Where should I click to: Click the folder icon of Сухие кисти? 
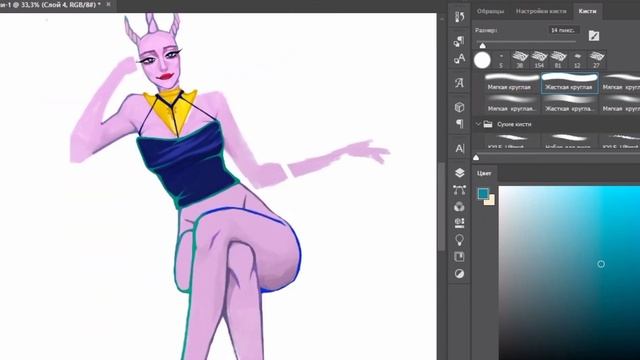click(x=488, y=124)
